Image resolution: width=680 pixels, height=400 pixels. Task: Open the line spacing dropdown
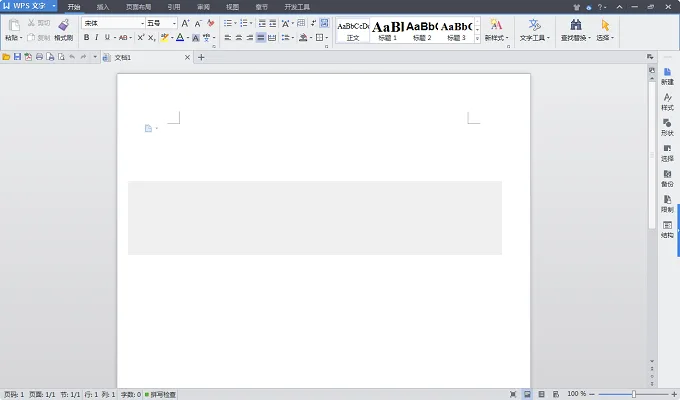[x=288, y=38]
